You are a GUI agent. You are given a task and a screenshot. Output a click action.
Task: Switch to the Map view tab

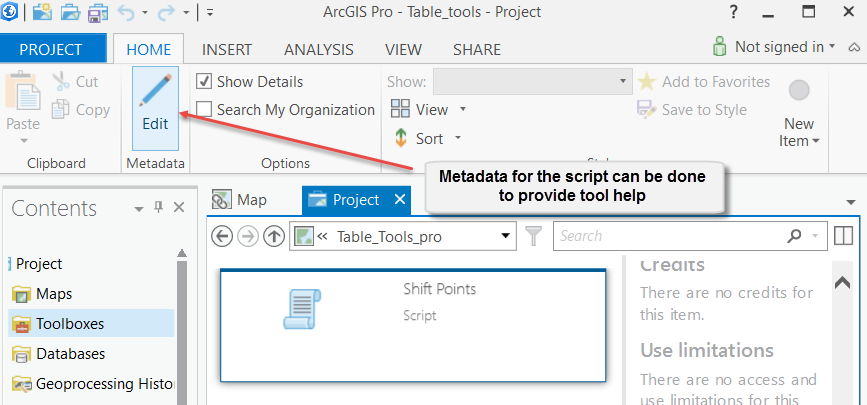[240, 200]
